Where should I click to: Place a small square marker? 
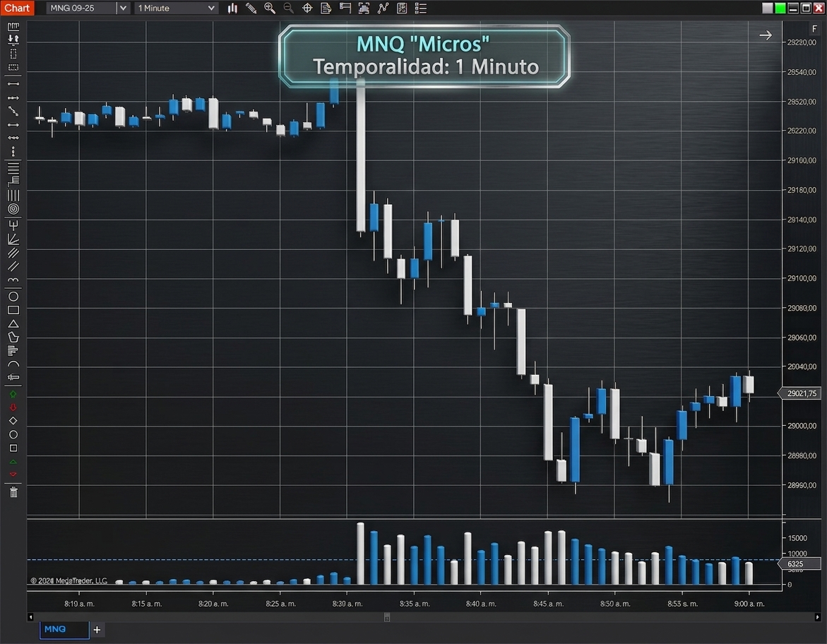pyautogui.click(x=13, y=448)
